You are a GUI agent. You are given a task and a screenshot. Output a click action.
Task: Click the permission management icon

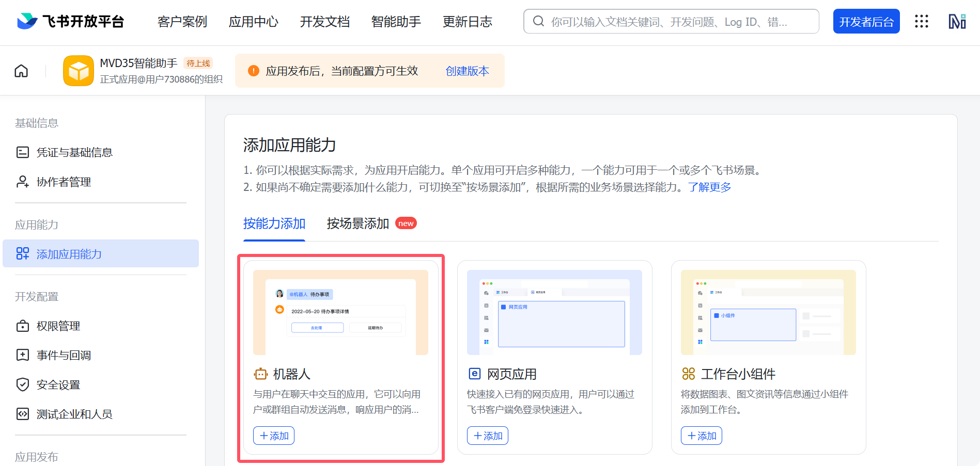[23, 326]
